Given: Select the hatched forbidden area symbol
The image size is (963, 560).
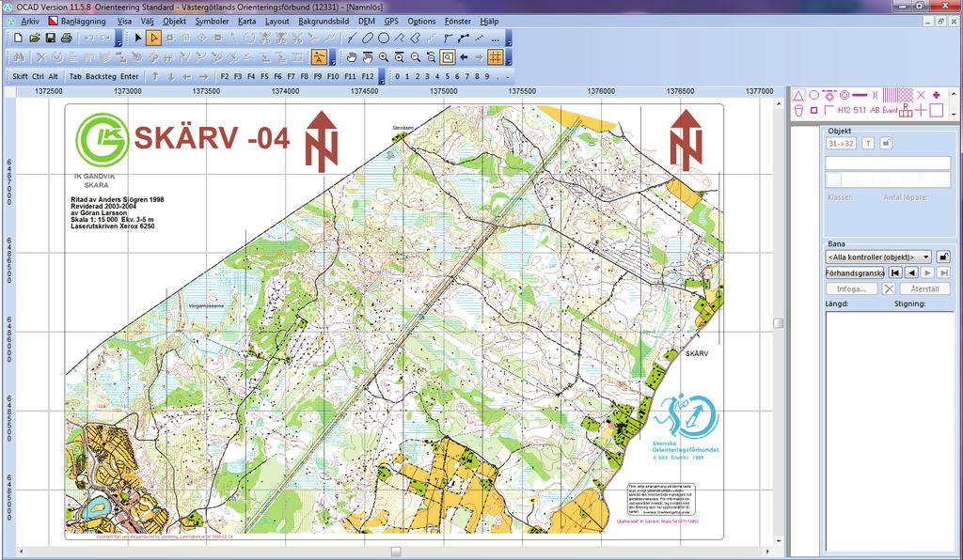Looking at the screenshot, I should coord(890,95).
